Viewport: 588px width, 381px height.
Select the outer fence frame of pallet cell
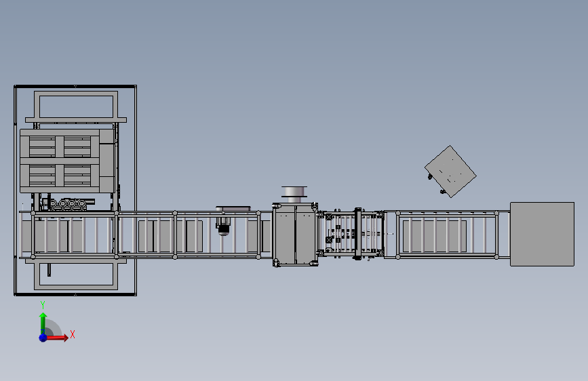(75, 190)
